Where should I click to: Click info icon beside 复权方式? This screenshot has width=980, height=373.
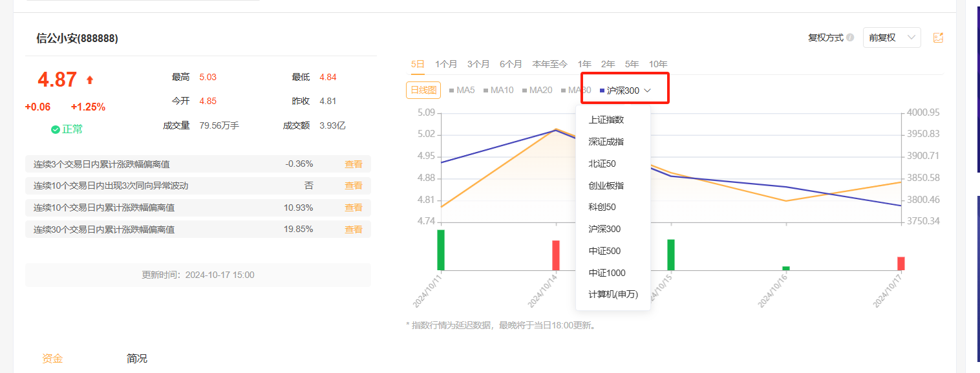850,37
